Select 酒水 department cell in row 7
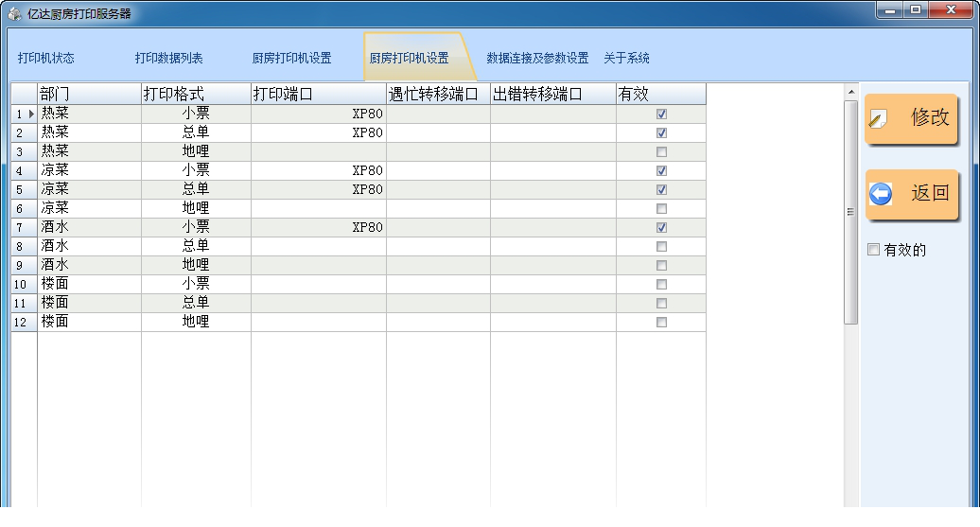 pyautogui.click(x=89, y=228)
